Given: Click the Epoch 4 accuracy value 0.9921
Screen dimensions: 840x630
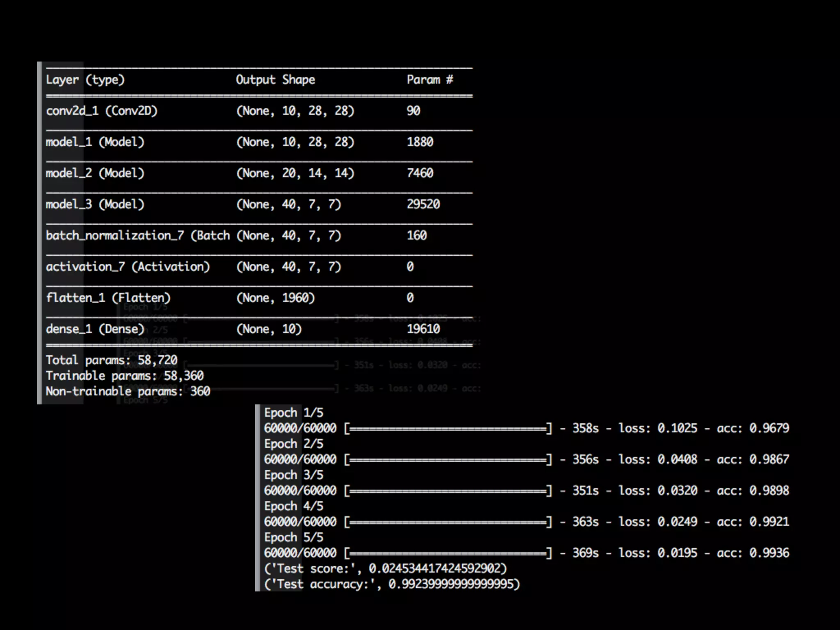Looking at the screenshot, I should pyautogui.click(x=769, y=522).
